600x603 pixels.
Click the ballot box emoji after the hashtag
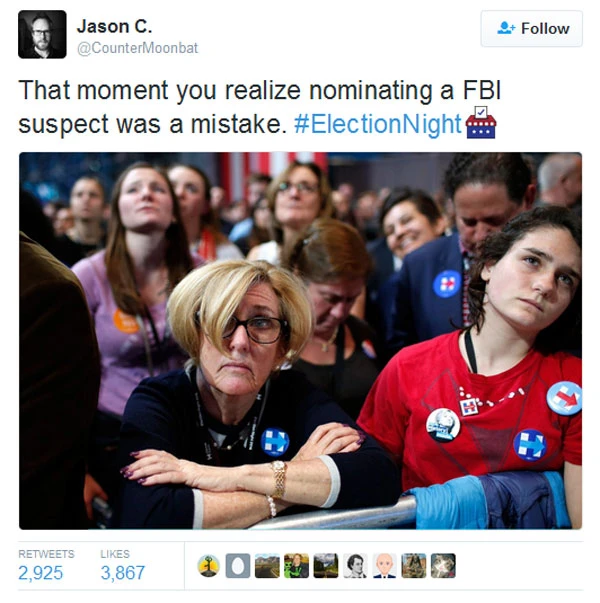point(481,123)
